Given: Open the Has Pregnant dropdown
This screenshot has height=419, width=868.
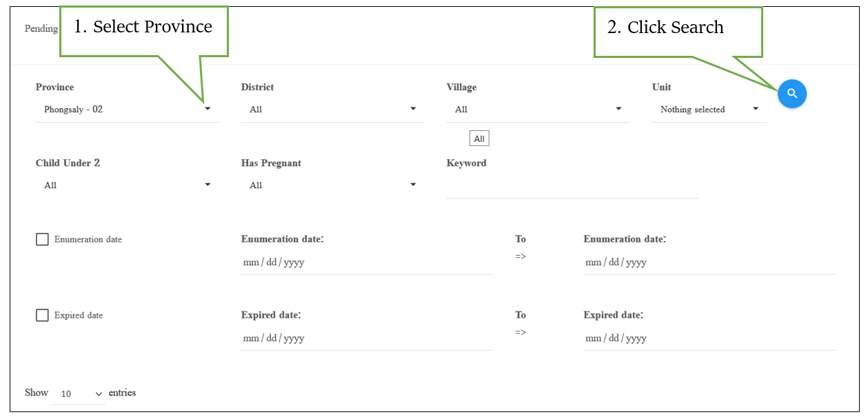Looking at the screenshot, I should coord(332,185).
